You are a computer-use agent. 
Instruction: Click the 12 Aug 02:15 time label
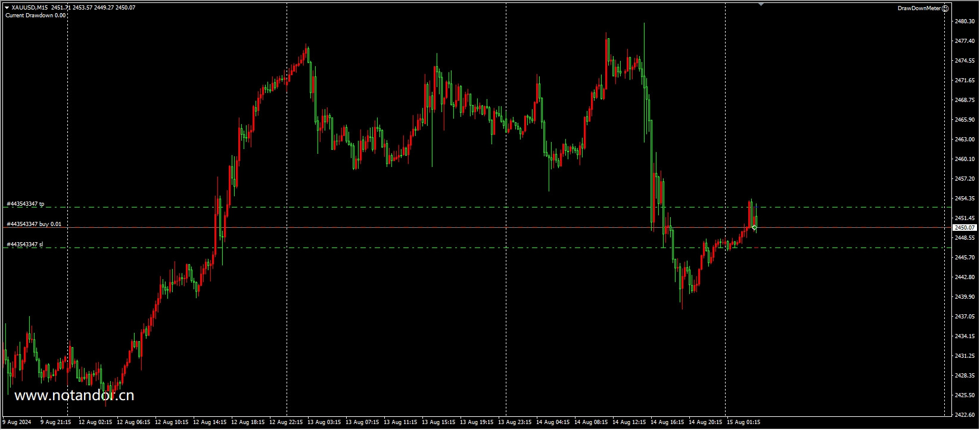(95, 422)
